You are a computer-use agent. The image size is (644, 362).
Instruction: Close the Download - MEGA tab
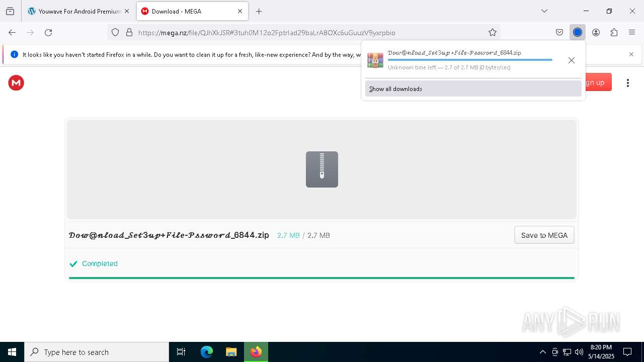[240, 11]
